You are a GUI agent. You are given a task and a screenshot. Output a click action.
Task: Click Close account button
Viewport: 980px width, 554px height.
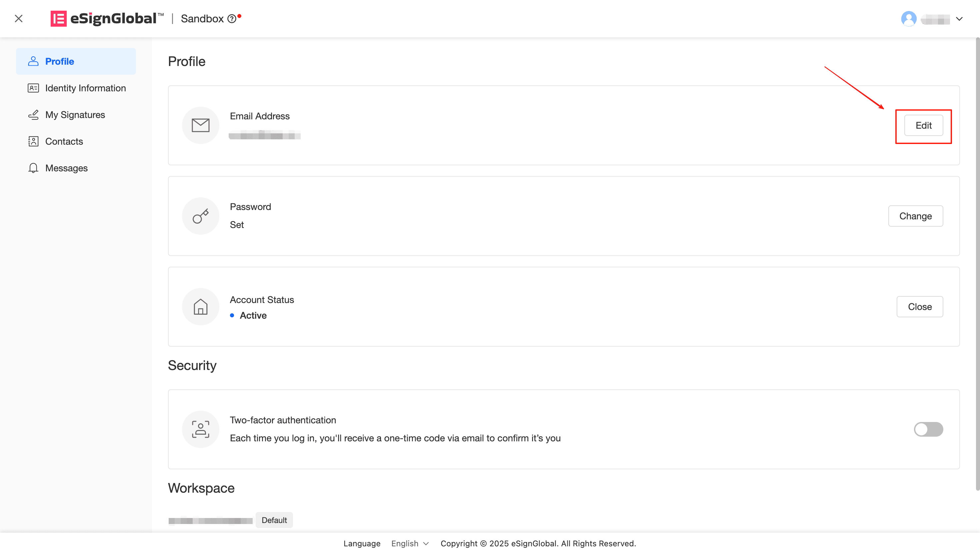coord(920,307)
